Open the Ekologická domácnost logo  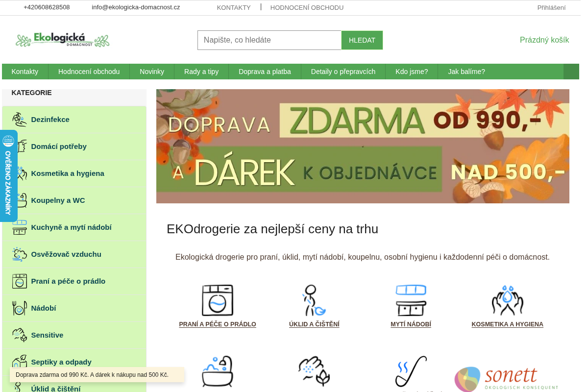pyautogui.click(x=62, y=40)
